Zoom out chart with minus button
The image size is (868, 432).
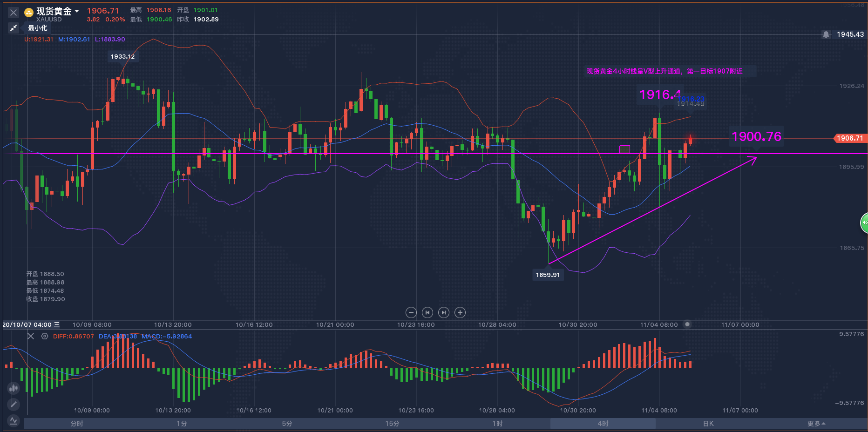pyautogui.click(x=411, y=312)
